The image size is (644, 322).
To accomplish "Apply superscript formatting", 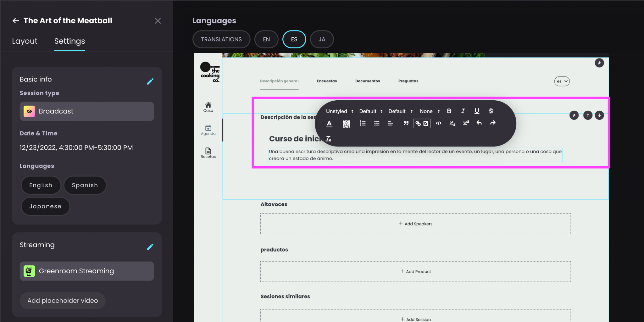I will (466, 123).
